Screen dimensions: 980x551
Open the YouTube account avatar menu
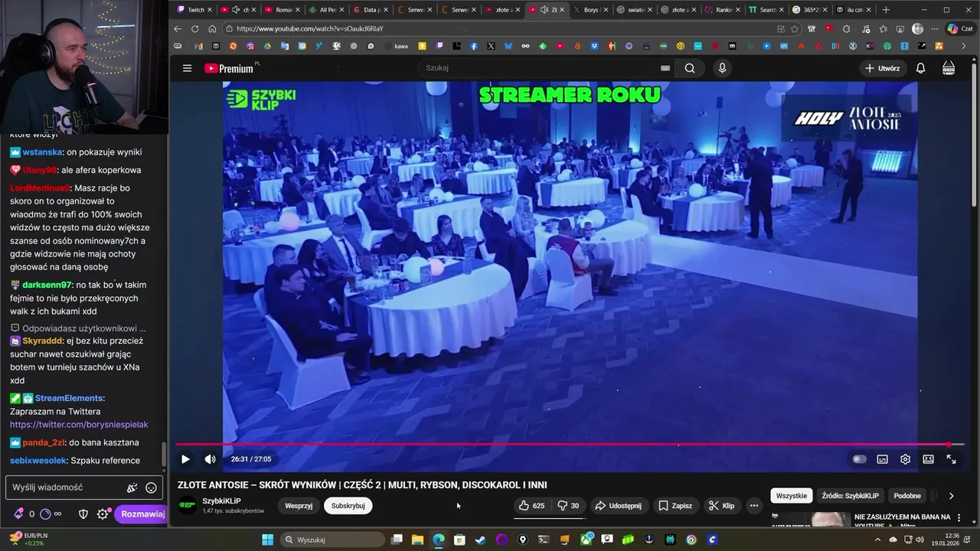tap(949, 68)
